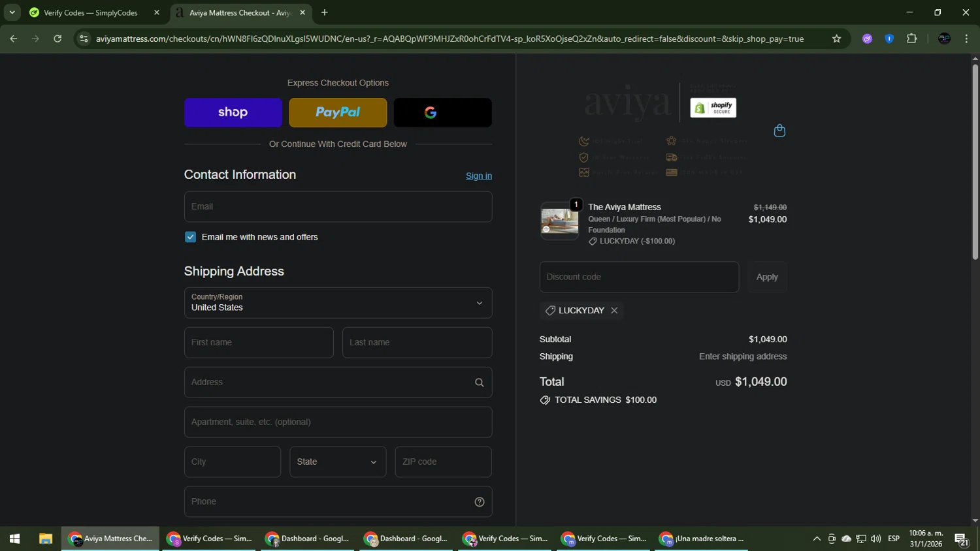Open taskbar clock and date

click(926, 539)
